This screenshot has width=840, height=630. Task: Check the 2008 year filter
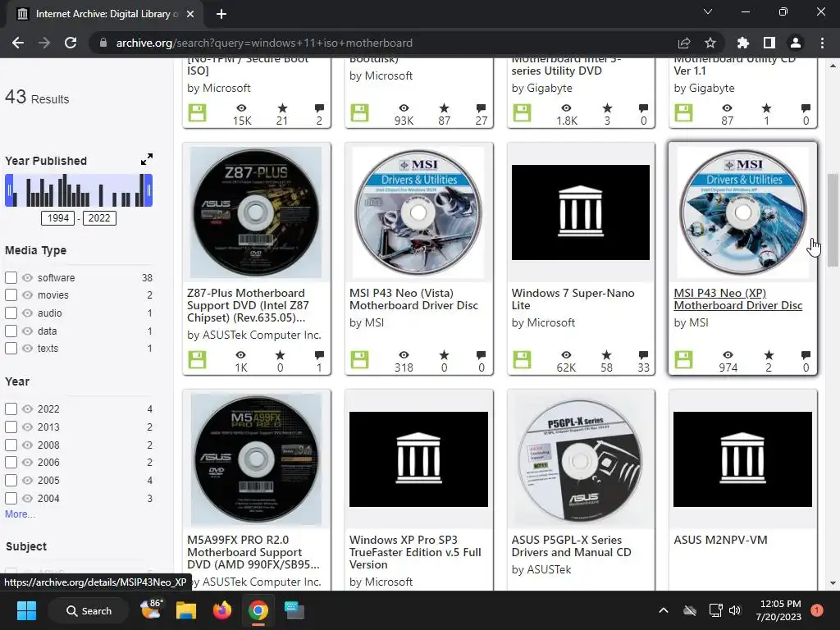11,445
